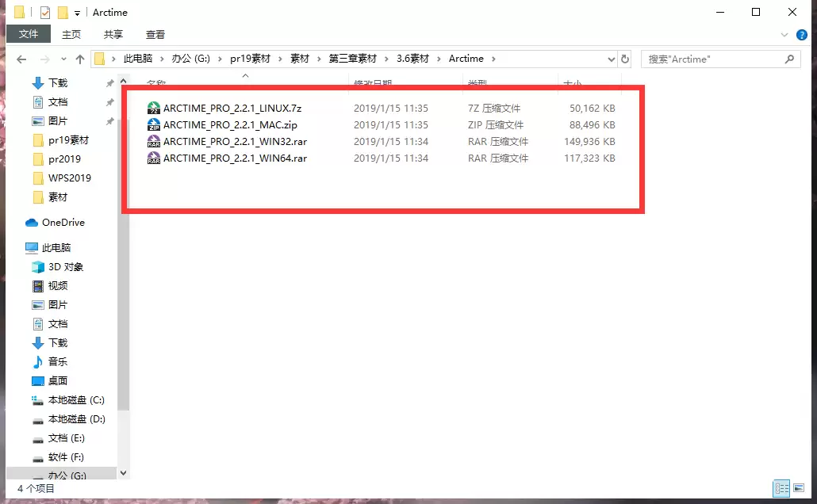Click 此电脑 in the address bar
This screenshot has width=817, height=504.
[x=137, y=59]
